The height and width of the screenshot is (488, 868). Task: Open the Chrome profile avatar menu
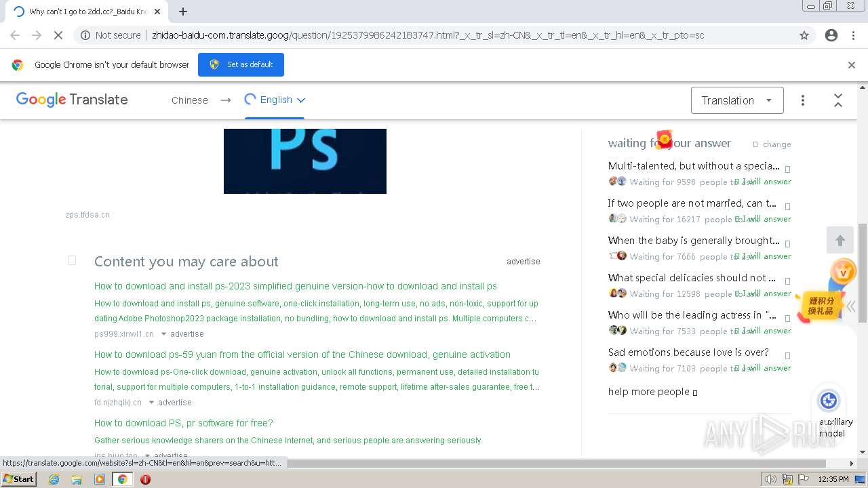pos(831,35)
